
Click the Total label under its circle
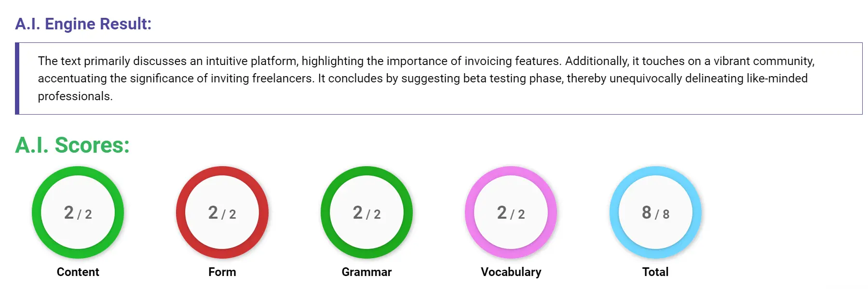655,271
